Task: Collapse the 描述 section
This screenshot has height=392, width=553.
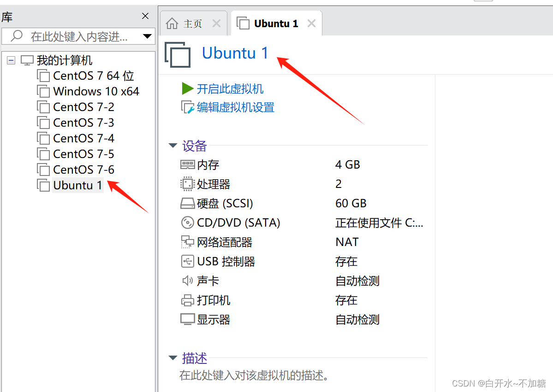Action: tap(173, 357)
